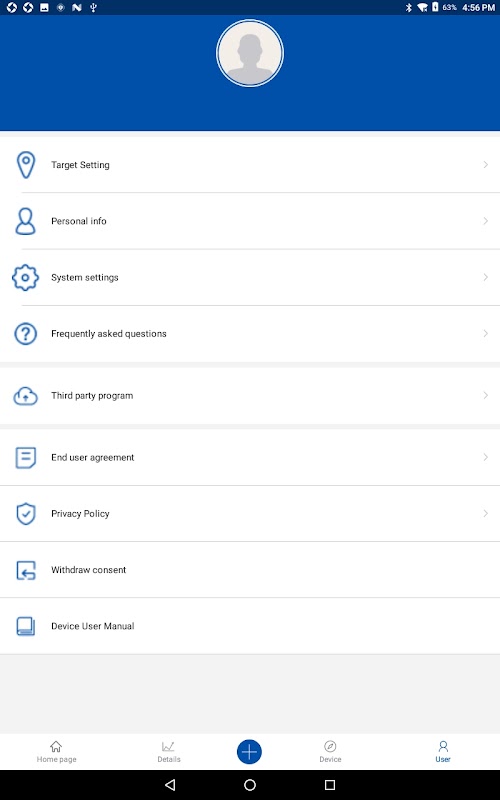Tap the Withdraw consent arrow icon
Viewport: 500px width, 800px height.
[x=26, y=570]
